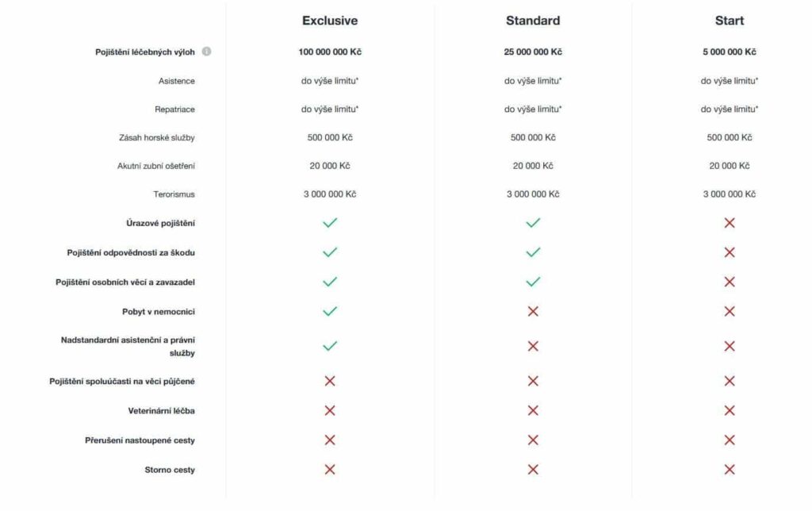
Task: Click Exclusive checkmark for Nadstandardní asistenční služby
Action: tap(330, 346)
